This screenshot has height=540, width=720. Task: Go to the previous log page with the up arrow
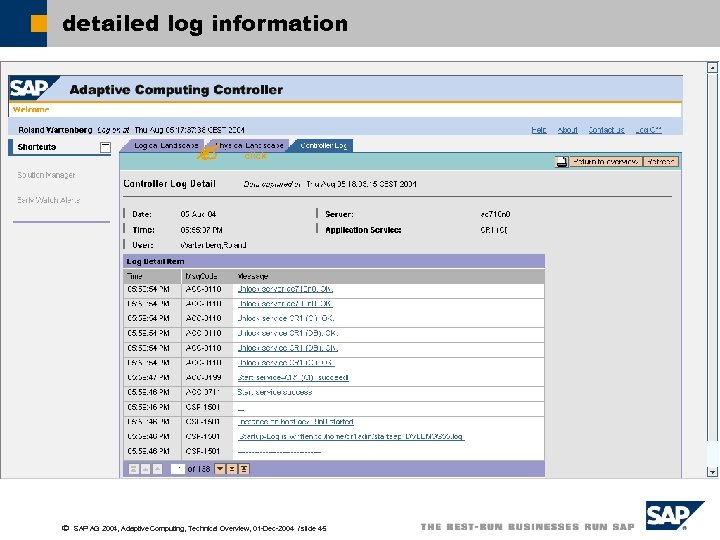(157, 469)
